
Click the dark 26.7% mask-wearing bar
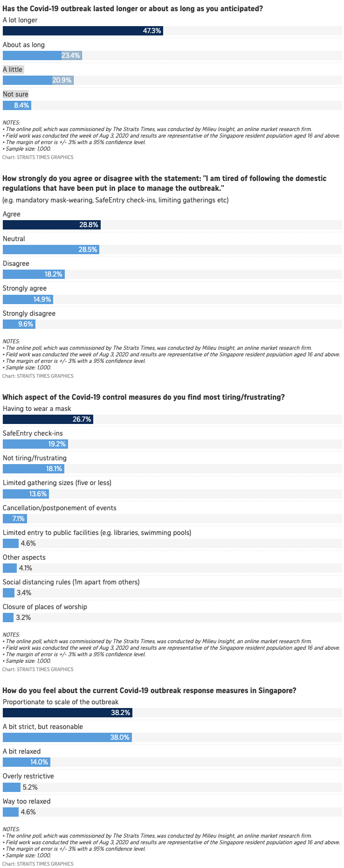48,419
